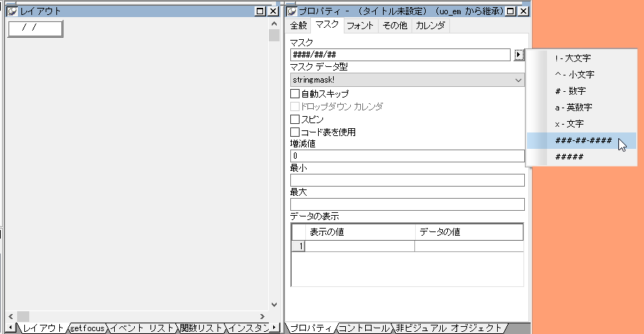Select the edit mask control in layout

point(36,28)
